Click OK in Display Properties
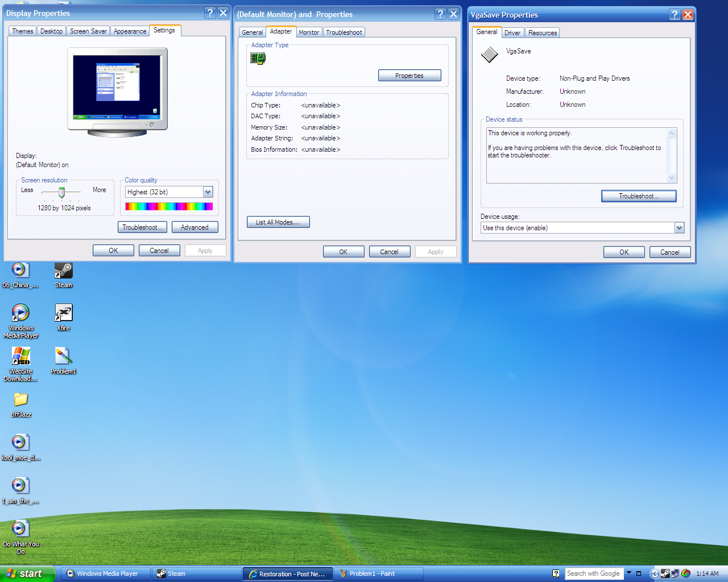This screenshot has width=728, height=582. click(113, 251)
